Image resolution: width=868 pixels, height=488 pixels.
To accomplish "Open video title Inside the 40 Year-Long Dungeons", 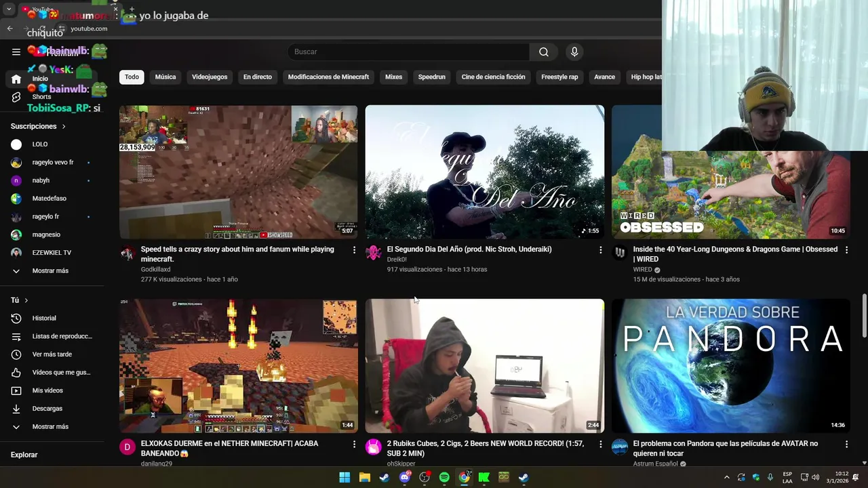I will click(x=735, y=254).
